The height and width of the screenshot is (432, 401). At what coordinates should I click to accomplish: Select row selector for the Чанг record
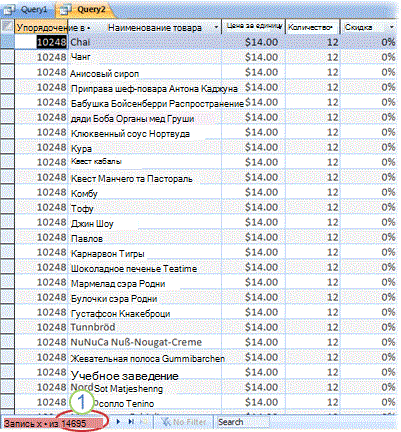[7, 57]
